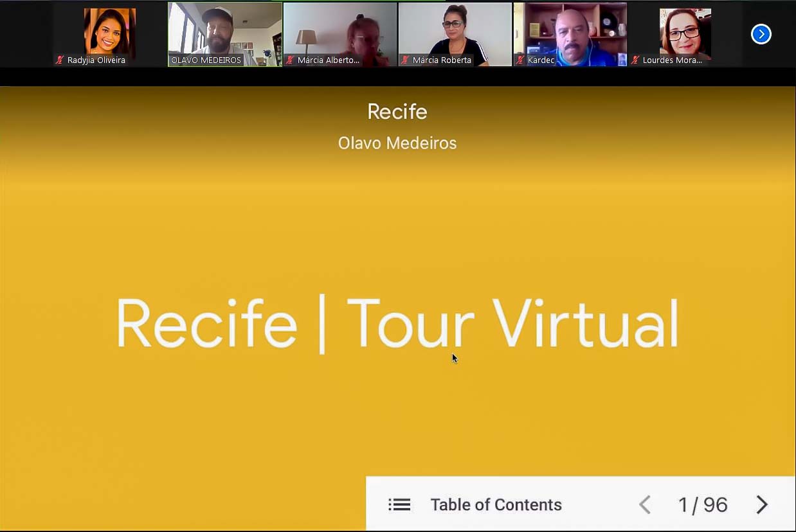Select Radyjia Oliveira's video thumbnail
The height and width of the screenshot is (532, 796).
pyautogui.click(x=109, y=34)
